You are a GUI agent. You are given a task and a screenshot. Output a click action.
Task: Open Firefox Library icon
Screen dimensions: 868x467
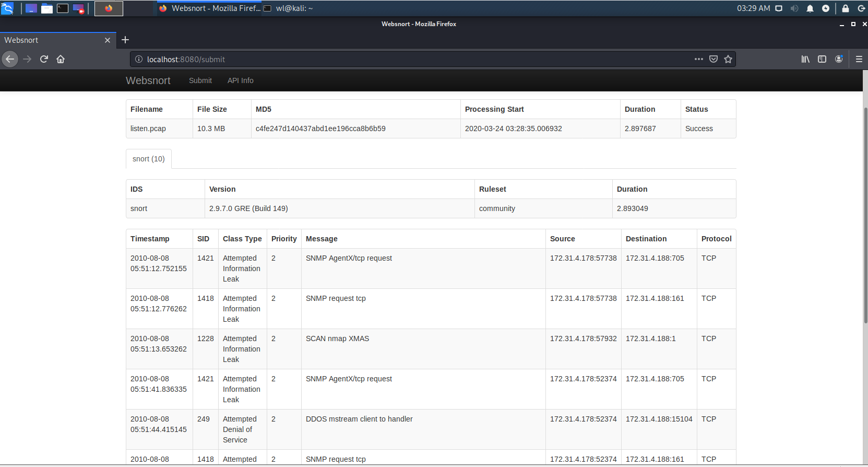point(805,59)
